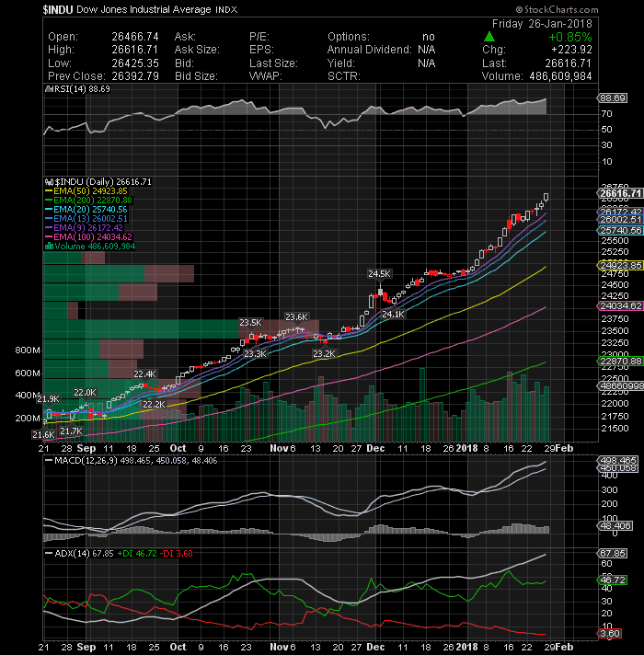Click the 24.1K trough annotation

393,314
